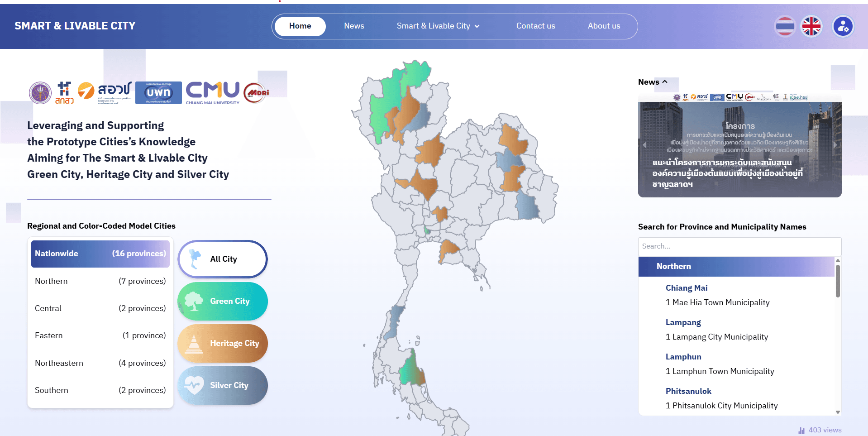Screen dimensions: 868x436
Task: Click the scroll down arrow of province list
Action: (x=838, y=412)
